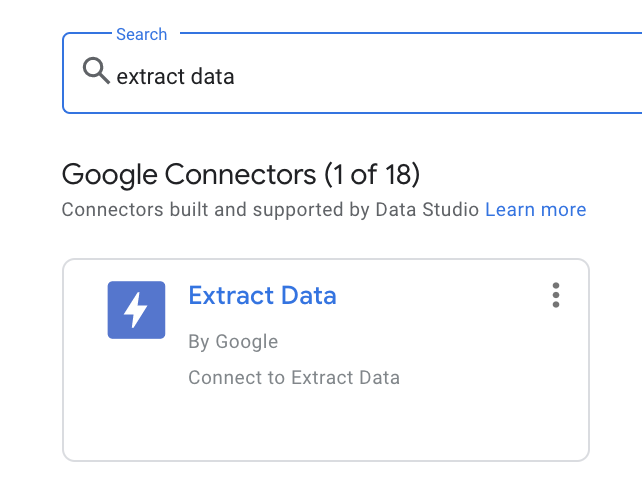Click the "Connect to Extract Data" description
Image resolution: width=642 pixels, height=488 pixels.
tap(294, 378)
